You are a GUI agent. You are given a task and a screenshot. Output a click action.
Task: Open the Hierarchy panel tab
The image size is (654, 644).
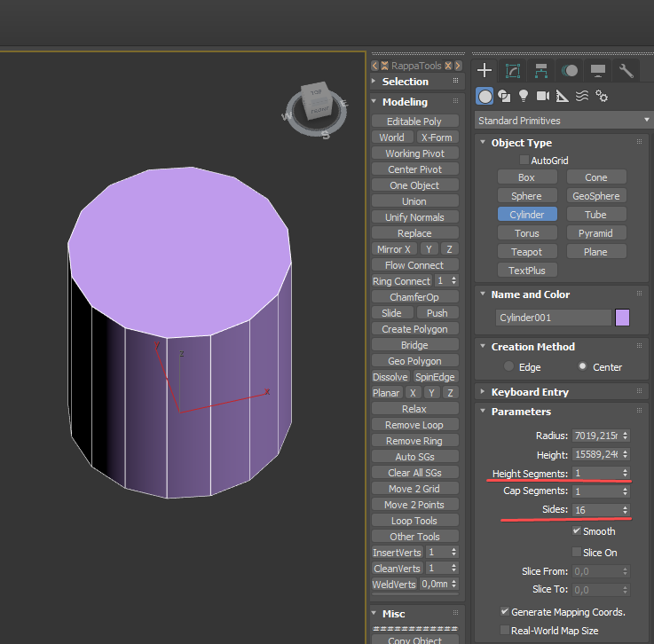tap(541, 71)
